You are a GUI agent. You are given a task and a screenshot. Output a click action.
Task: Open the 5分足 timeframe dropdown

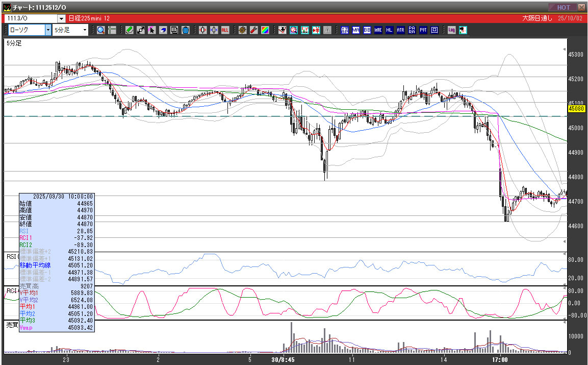coord(85,30)
